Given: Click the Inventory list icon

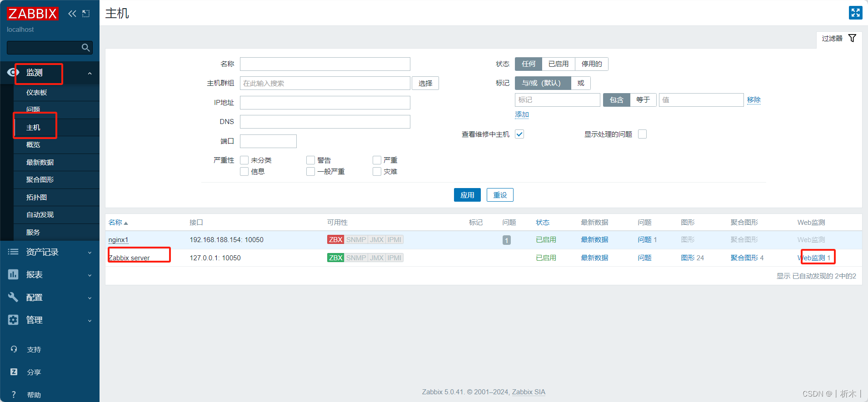Looking at the screenshot, I should (13, 252).
